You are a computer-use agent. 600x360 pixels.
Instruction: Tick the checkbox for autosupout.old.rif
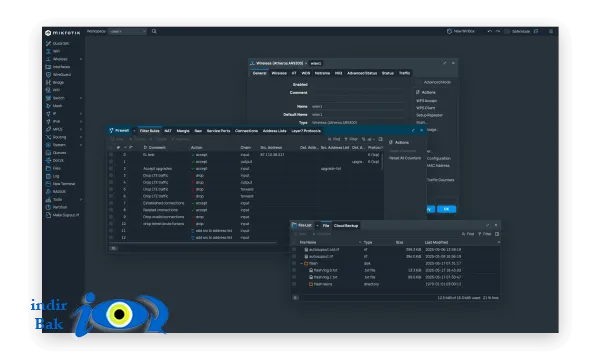coord(294,249)
